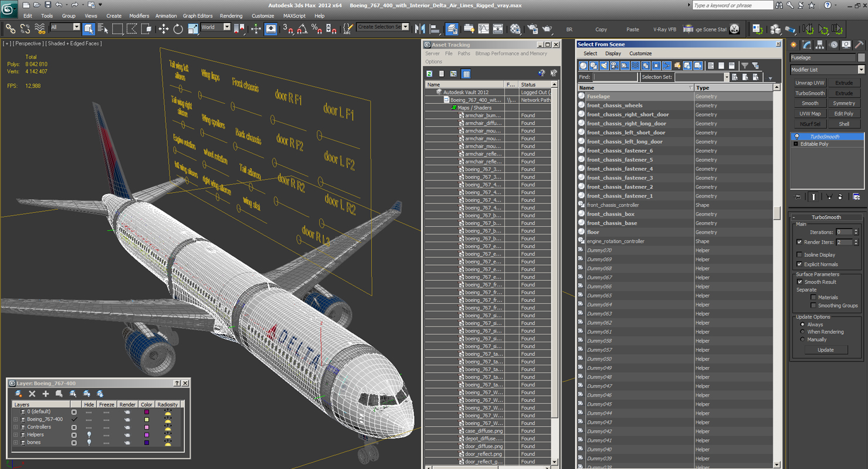
Task: Open the Material Editor icon
Action: [x=515, y=28]
